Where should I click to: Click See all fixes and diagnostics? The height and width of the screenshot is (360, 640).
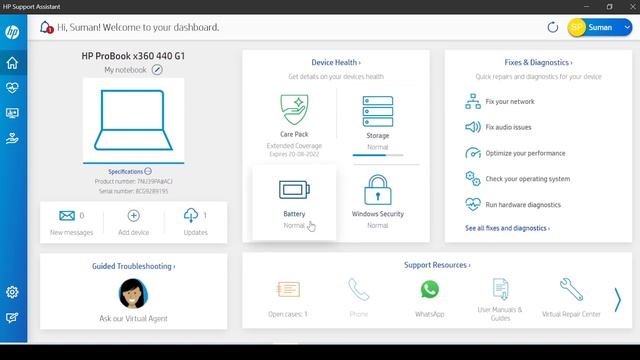507,228
